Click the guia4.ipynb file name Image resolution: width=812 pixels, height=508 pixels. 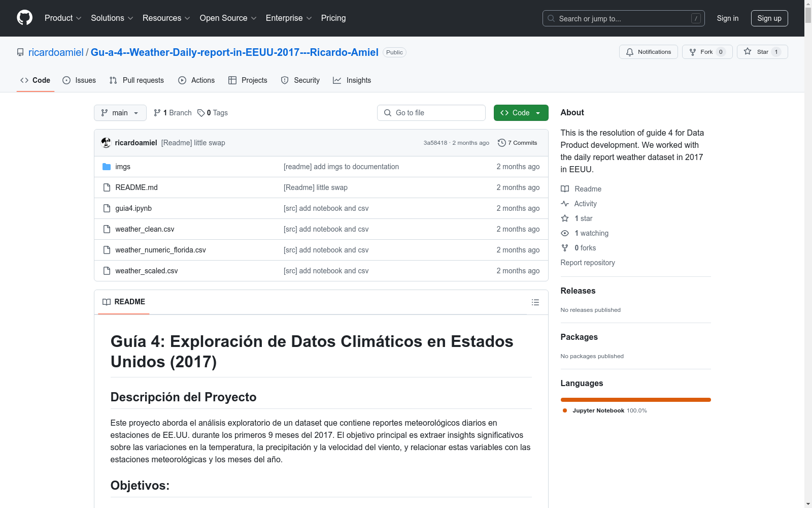click(133, 208)
